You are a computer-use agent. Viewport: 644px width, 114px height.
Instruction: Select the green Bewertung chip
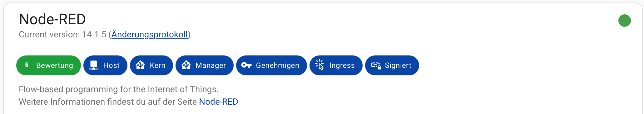[x=48, y=65]
